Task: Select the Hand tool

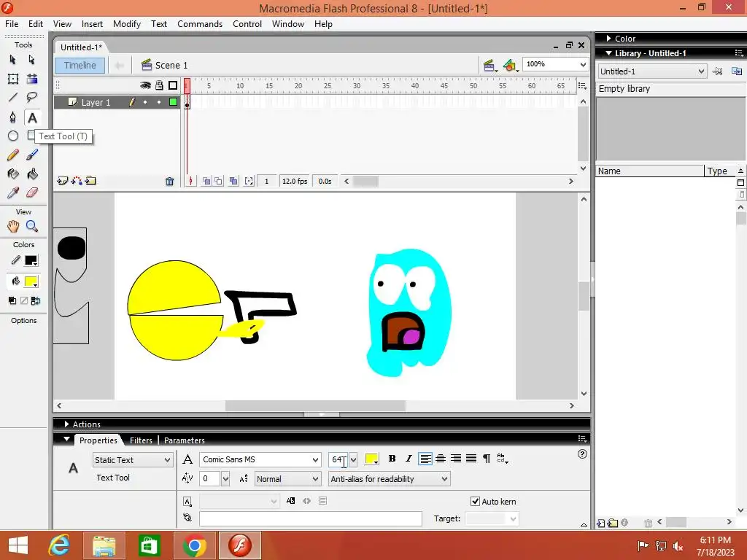Action: click(x=13, y=226)
